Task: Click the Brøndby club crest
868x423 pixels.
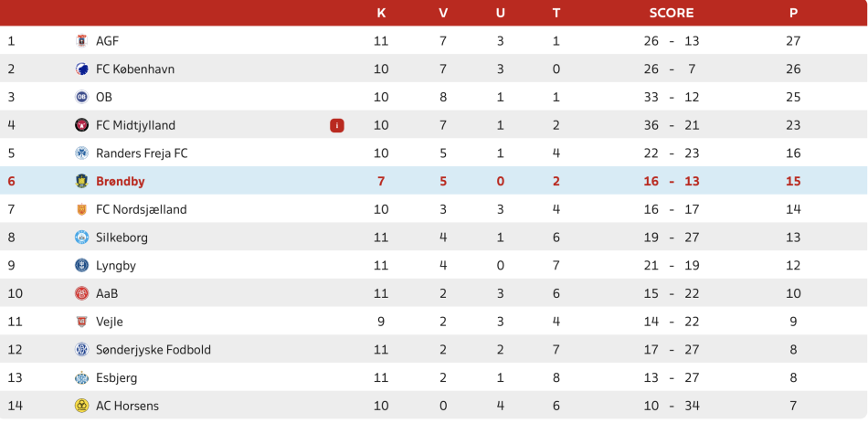Action: [81, 181]
